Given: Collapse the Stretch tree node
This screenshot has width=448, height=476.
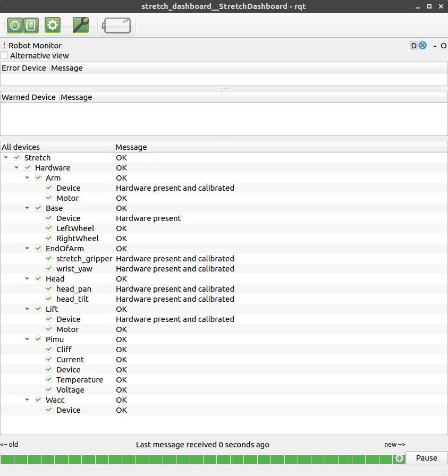Looking at the screenshot, I should coord(6,158).
